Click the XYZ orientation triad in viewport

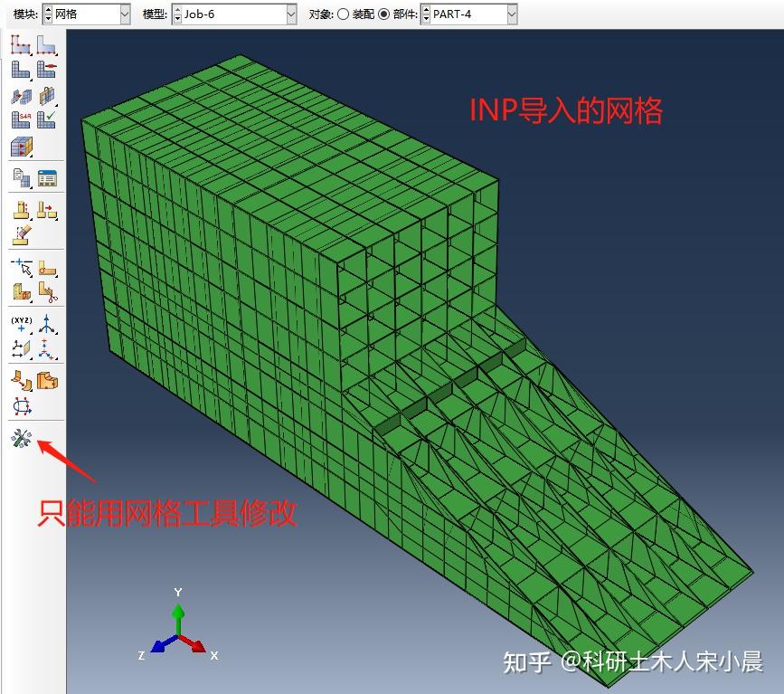tap(178, 627)
